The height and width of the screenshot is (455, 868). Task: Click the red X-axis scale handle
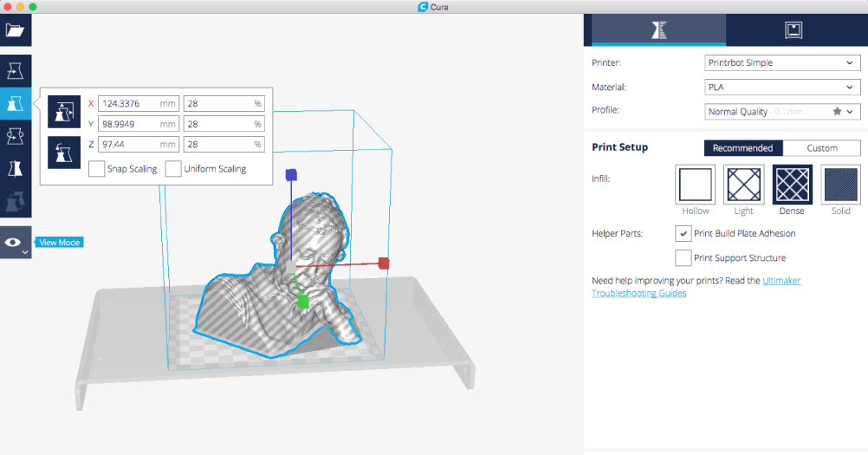pyautogui.click(x=384, y=263)
